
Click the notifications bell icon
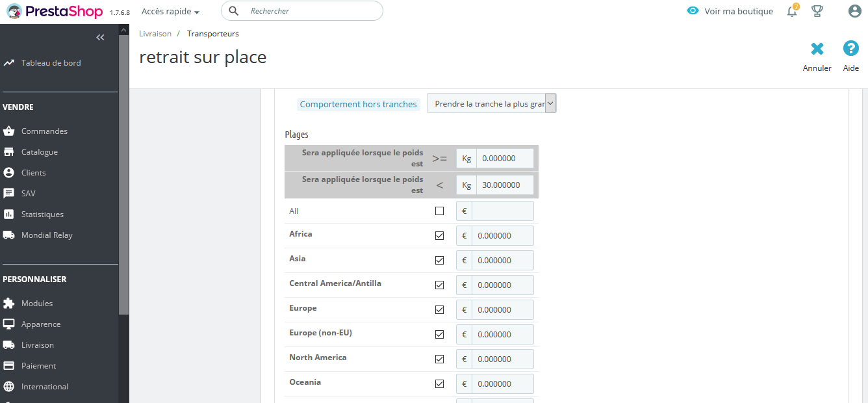[792, 11]
